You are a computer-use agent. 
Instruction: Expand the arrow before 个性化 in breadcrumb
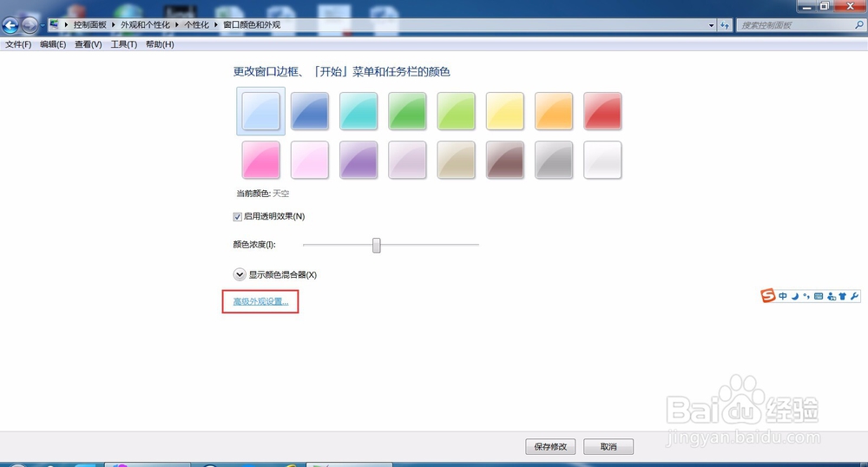pyautogui.click(x=177, y=25)
